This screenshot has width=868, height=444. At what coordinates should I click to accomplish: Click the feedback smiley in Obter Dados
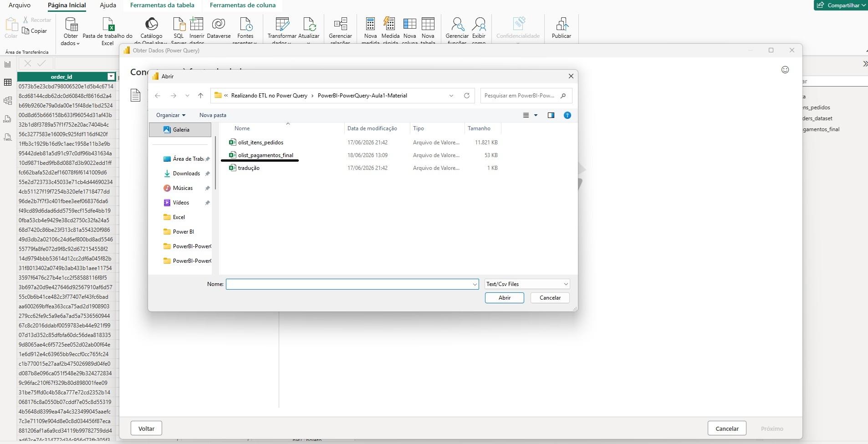pyautogui.click(x=785, y=70)
